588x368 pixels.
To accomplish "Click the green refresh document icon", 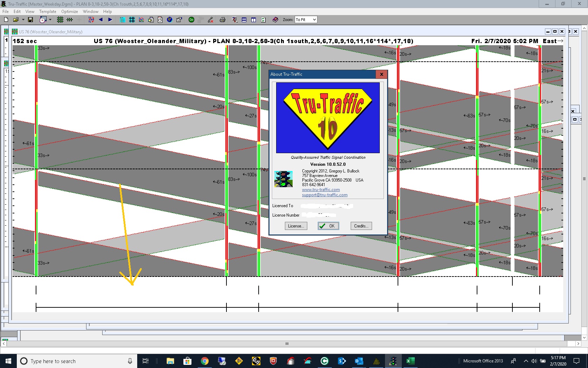I will 263,20.
